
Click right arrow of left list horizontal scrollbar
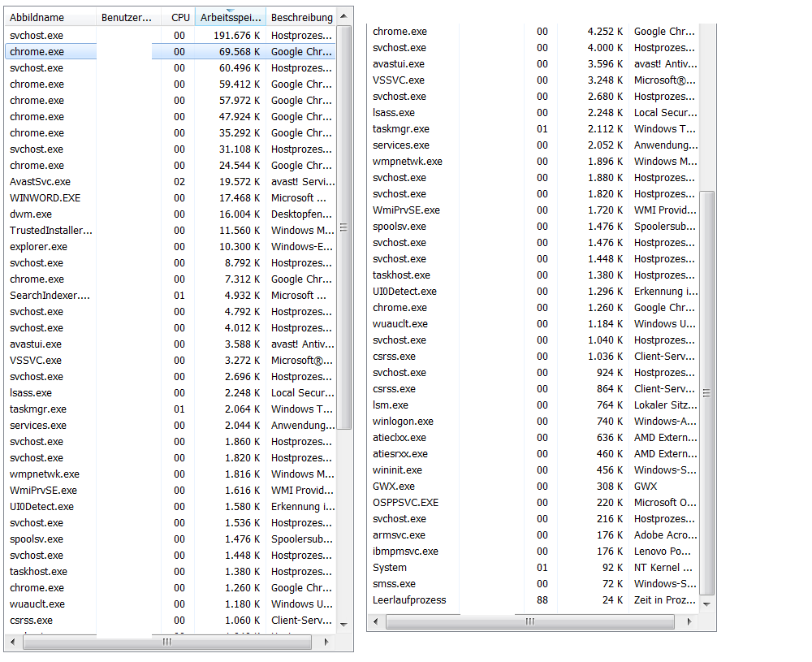(326, 643)
